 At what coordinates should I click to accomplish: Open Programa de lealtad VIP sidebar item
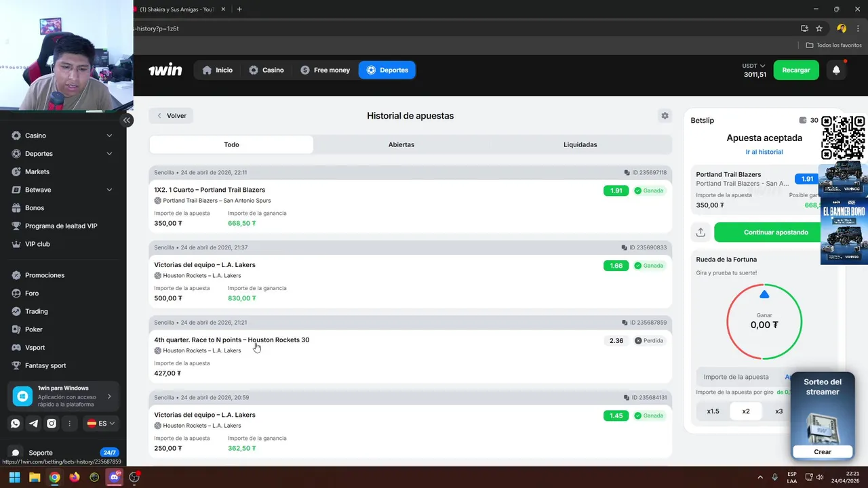coord(62,226)
